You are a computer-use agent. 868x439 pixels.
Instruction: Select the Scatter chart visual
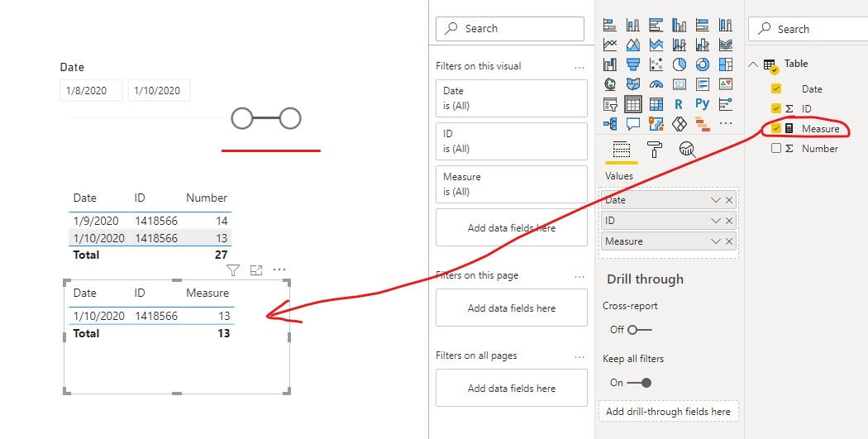point(656,64)
